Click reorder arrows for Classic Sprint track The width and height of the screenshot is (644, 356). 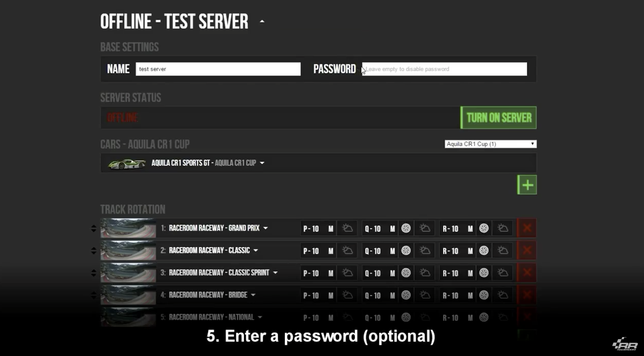click(93, 273)
